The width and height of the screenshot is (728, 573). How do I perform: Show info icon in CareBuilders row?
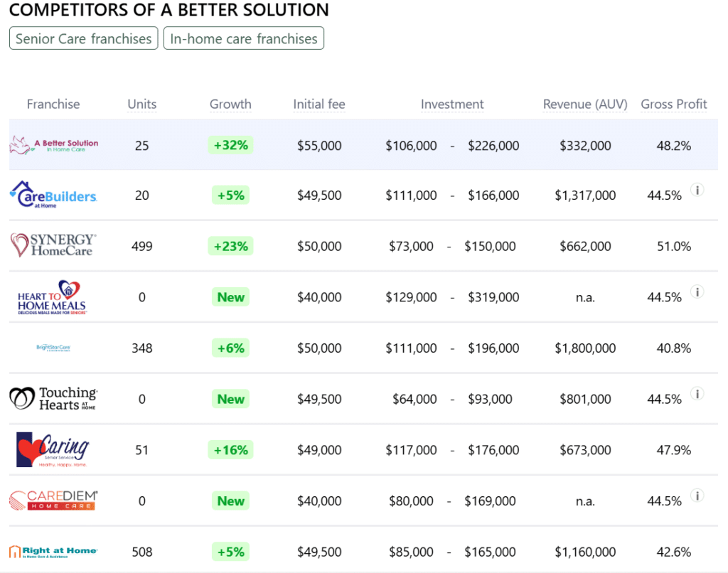click(697, 190)
